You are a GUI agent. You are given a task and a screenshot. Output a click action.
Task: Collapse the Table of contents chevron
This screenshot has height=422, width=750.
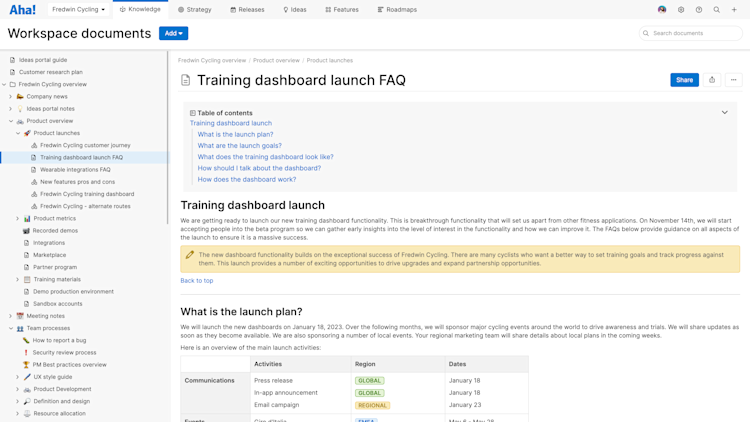click(x=725, y=112)
